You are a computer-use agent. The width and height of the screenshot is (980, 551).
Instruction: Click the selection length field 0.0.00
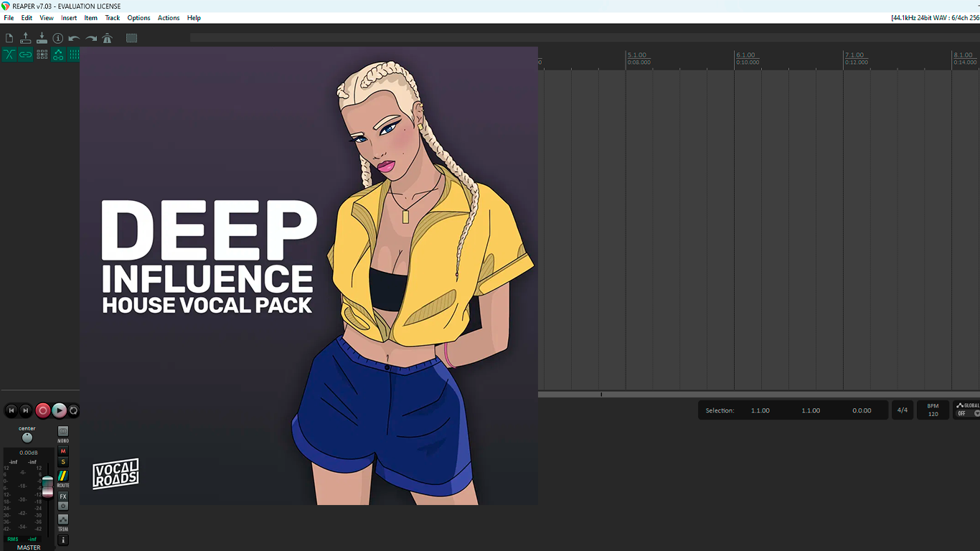pyautogui.click(x=862, y=410)
